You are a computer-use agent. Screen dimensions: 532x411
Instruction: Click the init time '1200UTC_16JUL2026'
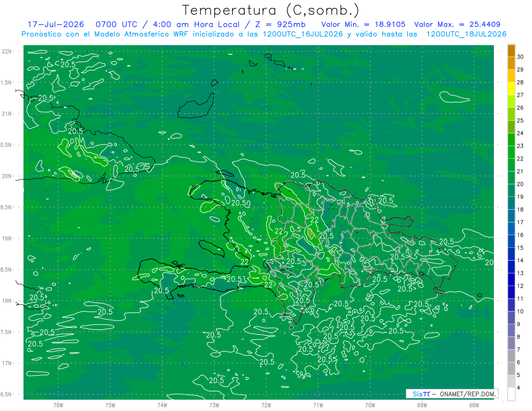(303, 34)
